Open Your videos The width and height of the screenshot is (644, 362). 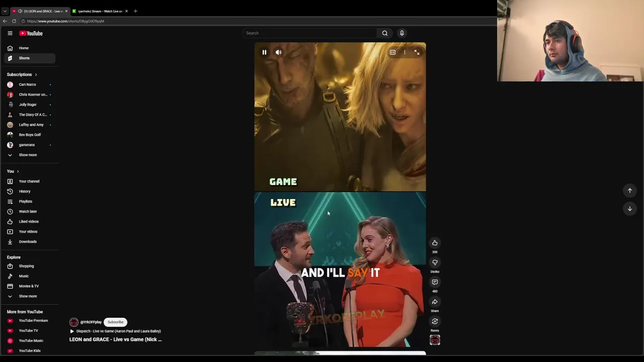(30, 231)
